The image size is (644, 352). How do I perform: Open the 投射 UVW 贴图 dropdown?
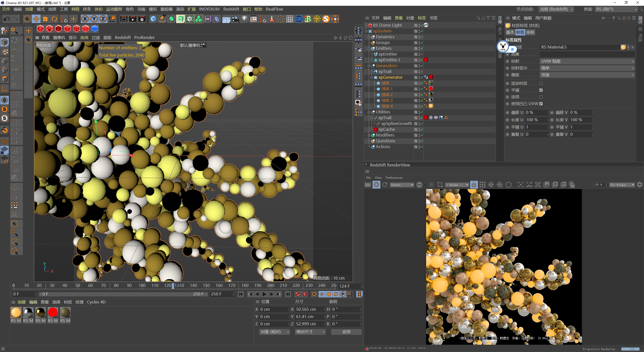pyautogui.click(x=587, y=61)
